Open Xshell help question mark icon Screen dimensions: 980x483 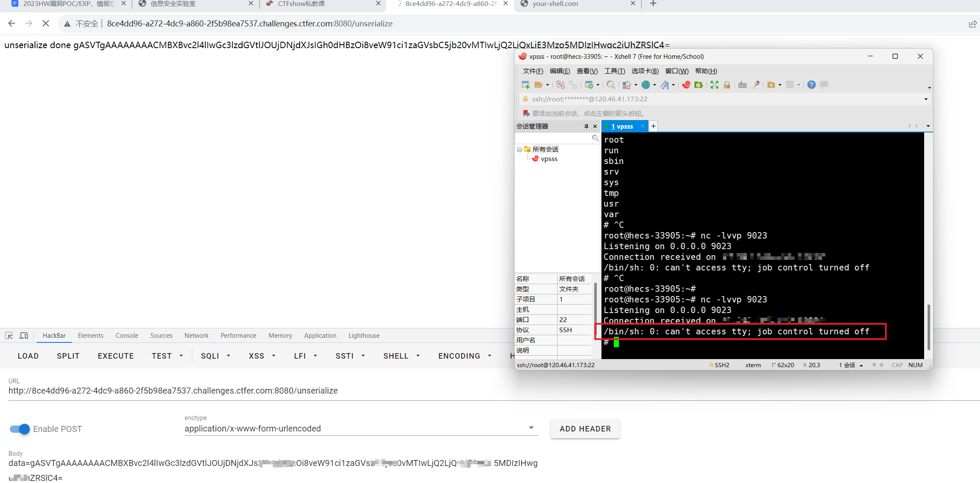coord(811,85)
